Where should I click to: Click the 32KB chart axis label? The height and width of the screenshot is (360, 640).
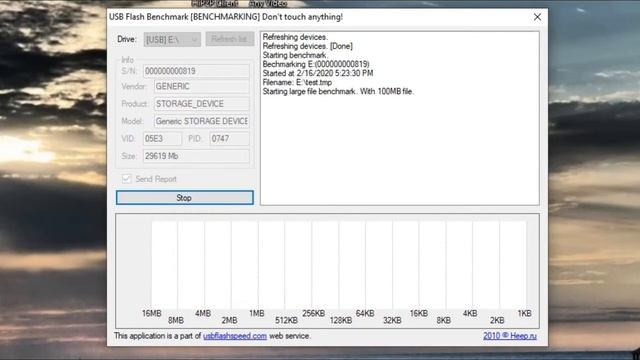pyautogui.click(x=392, y=320)
